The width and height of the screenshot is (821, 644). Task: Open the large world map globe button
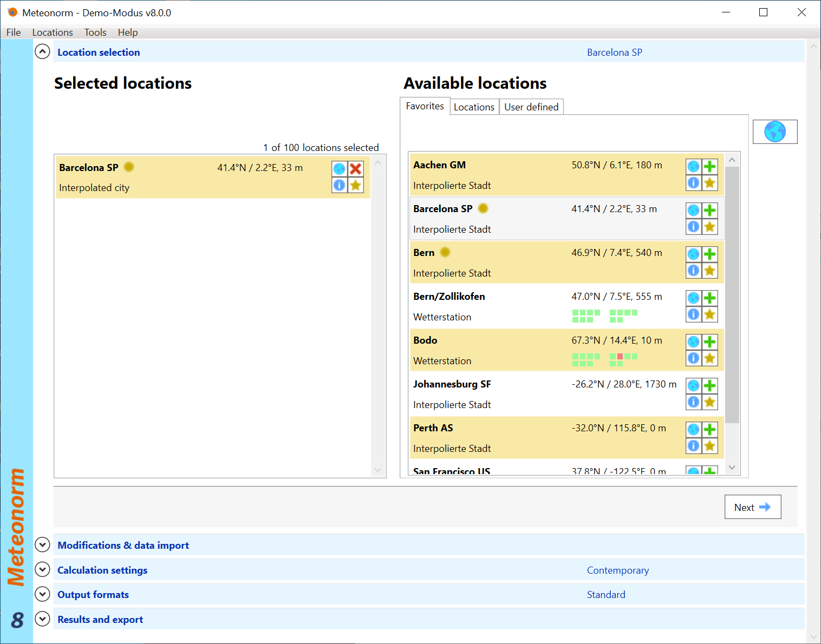click(x=774, y=132)
